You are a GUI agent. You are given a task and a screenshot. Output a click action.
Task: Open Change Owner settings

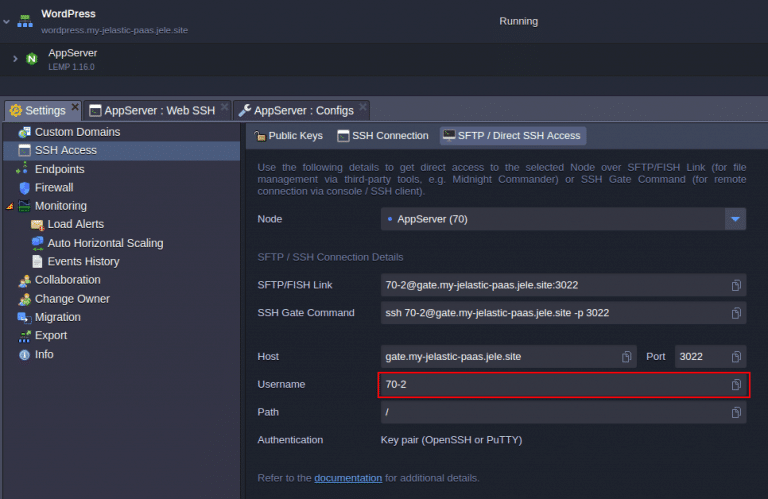121,299
